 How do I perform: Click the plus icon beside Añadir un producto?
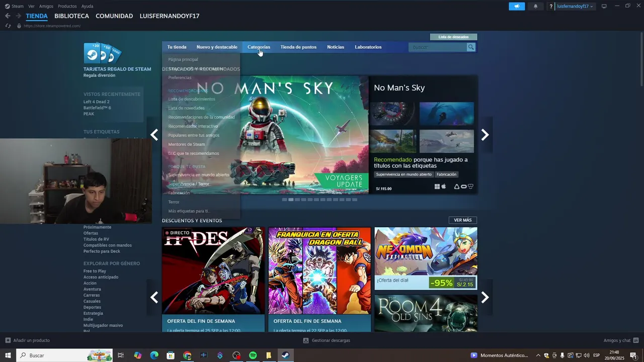[x=8, y=340]
